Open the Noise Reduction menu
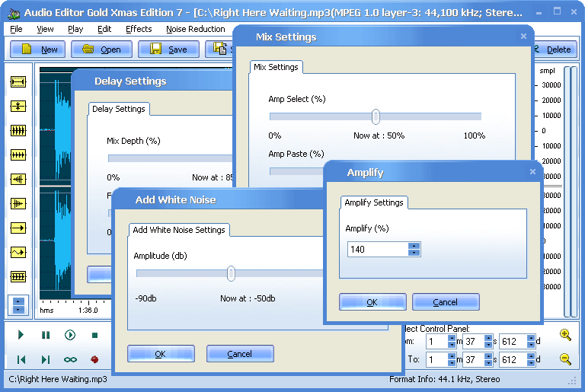585x392 pixels. (196, 29)
